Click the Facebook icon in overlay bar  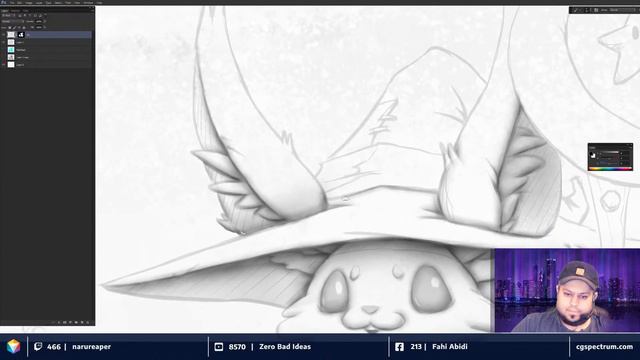coord(399,347)
